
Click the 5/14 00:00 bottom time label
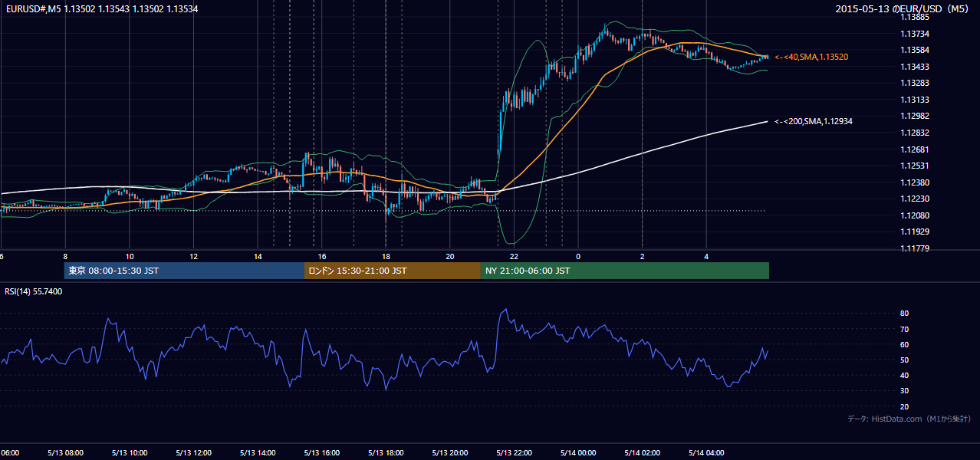pyautogui.click(x=578, y=453)
